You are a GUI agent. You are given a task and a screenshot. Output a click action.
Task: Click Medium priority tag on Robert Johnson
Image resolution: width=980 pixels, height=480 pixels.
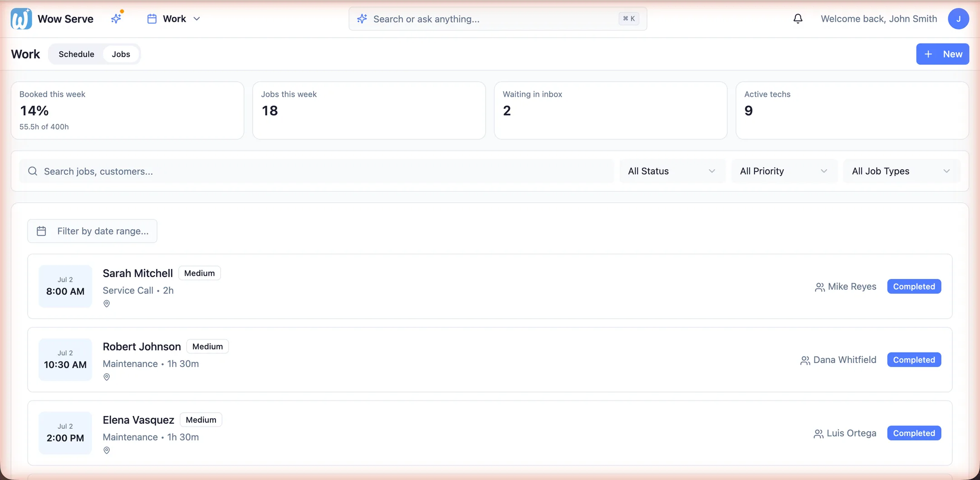click(x=207, y=347)
